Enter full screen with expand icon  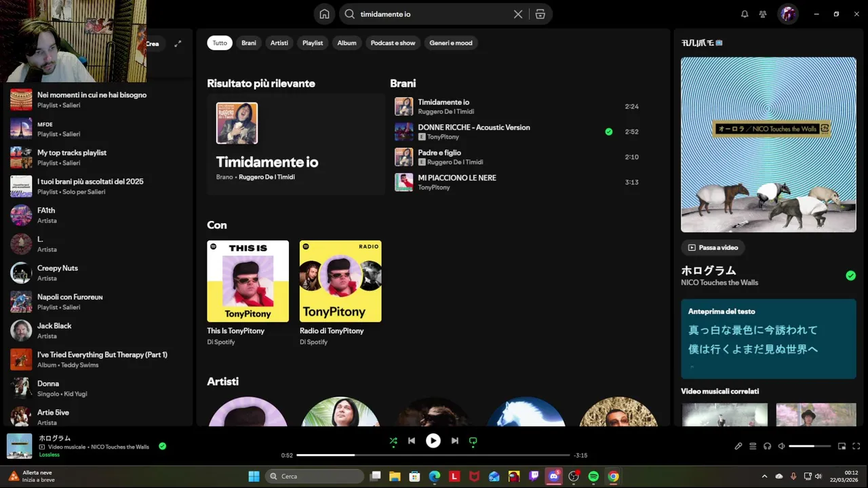(856, 446)
